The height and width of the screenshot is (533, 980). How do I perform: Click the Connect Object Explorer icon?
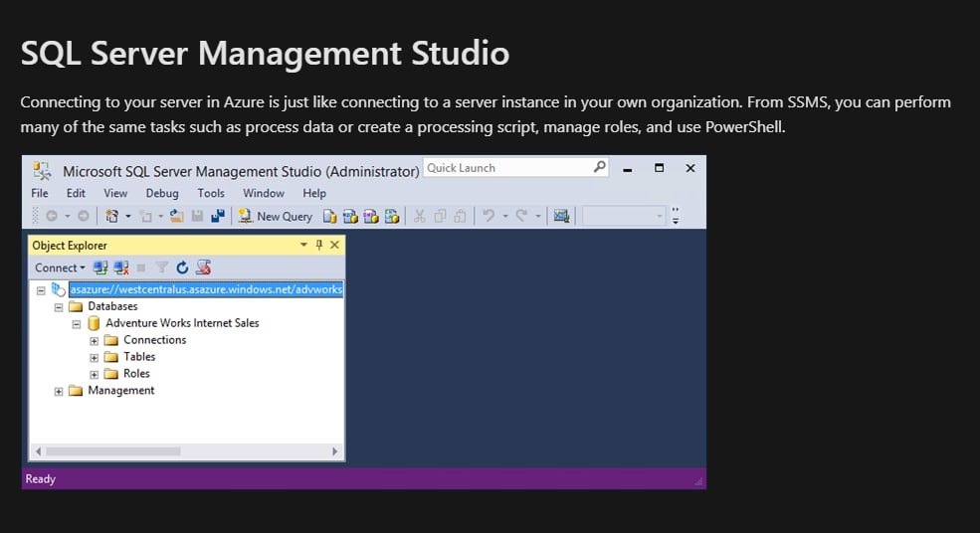[x=100, y=268]
